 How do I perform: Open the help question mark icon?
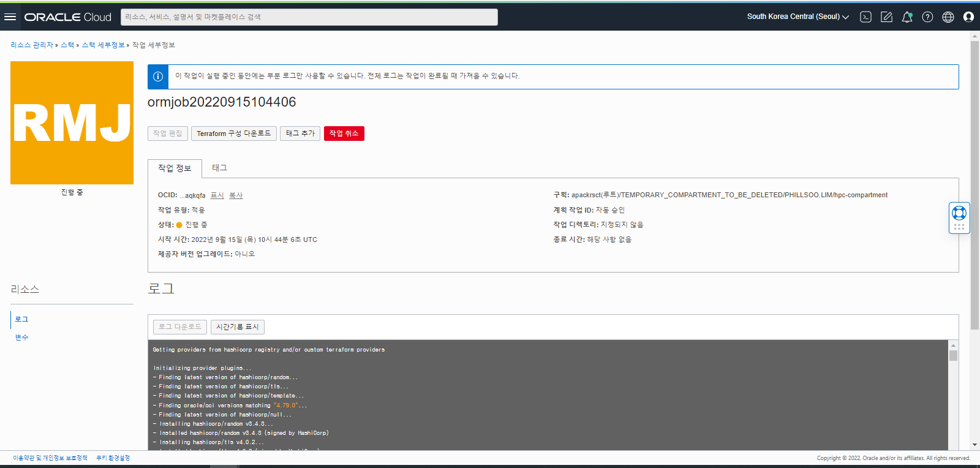tap(928, 17)
